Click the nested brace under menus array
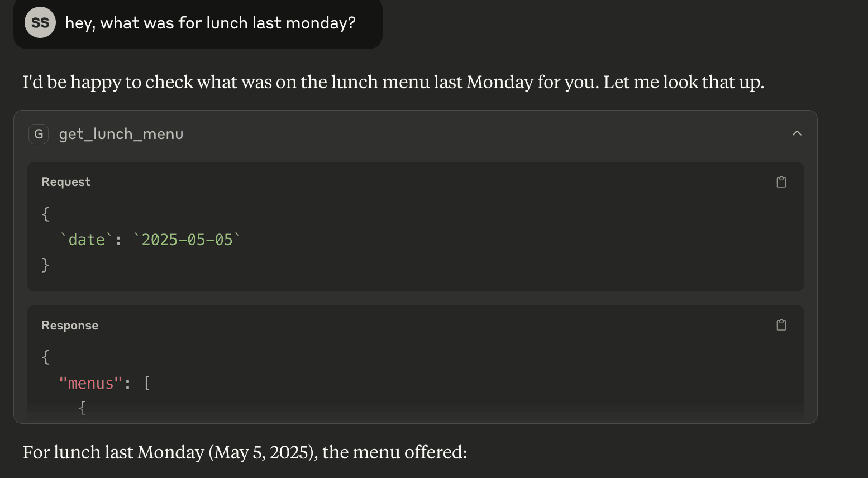868x478 pixels. (82, 408)
